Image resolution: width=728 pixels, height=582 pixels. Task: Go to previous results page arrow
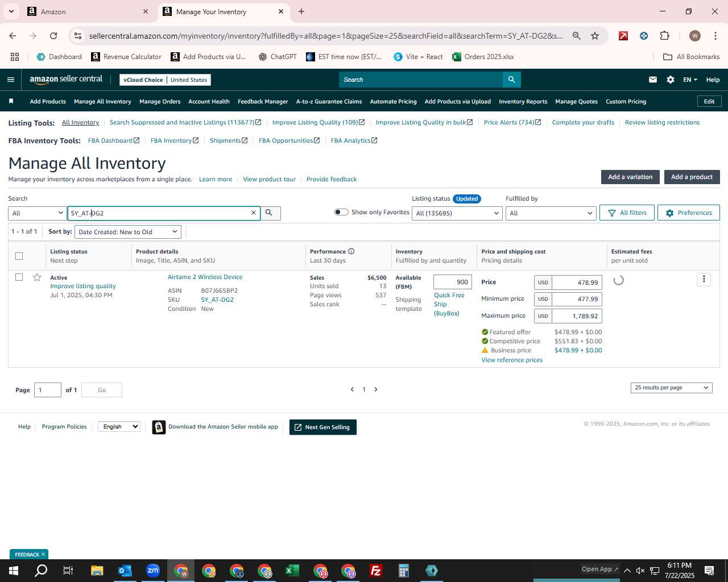pos(352,389)
